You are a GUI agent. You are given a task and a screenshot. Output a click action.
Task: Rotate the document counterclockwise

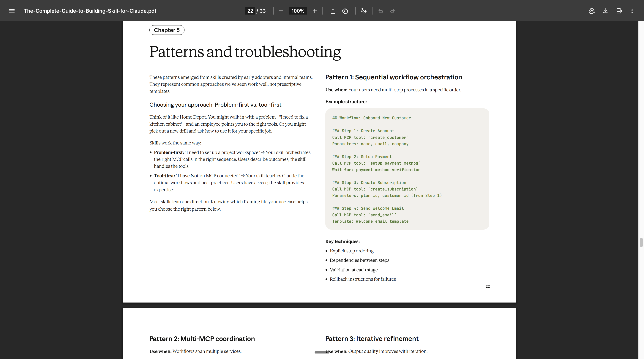345,11
